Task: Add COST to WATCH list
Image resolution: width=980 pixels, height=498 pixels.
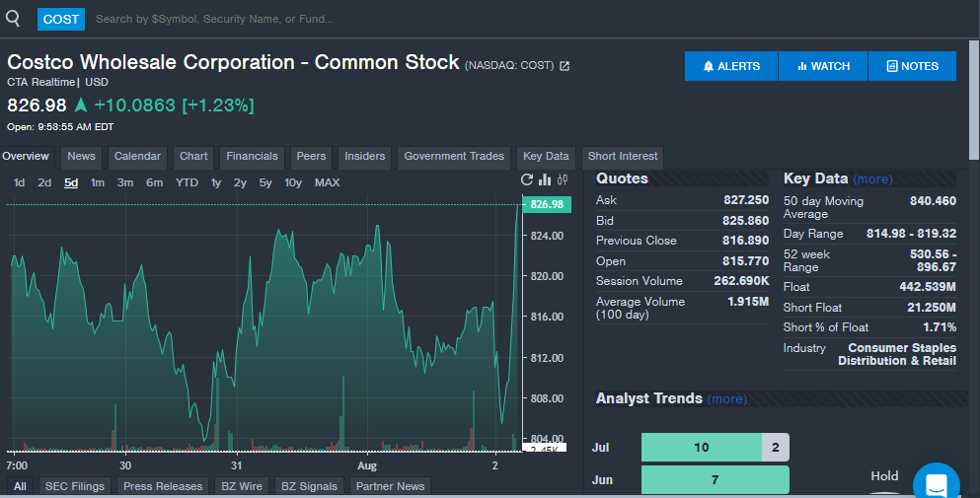Action: tap(823, 66)
